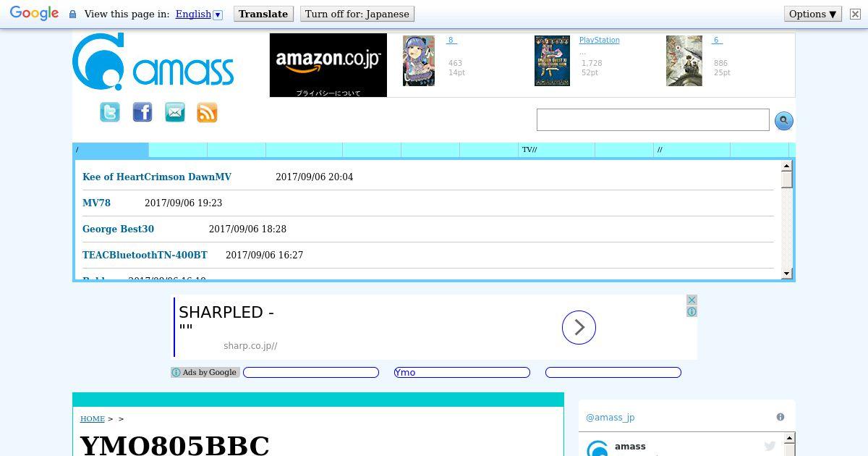Click the amass site logo

(153, 62)
